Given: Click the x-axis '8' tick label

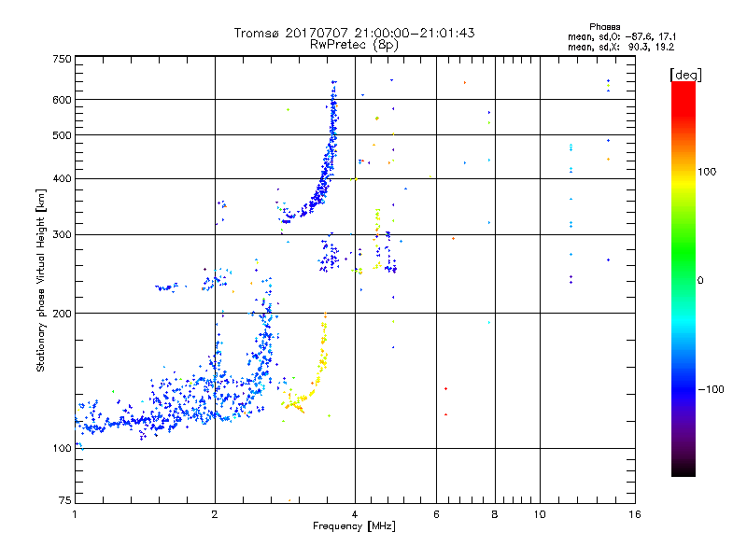Looking at the screenshot, I should click(x=495, y=514).
